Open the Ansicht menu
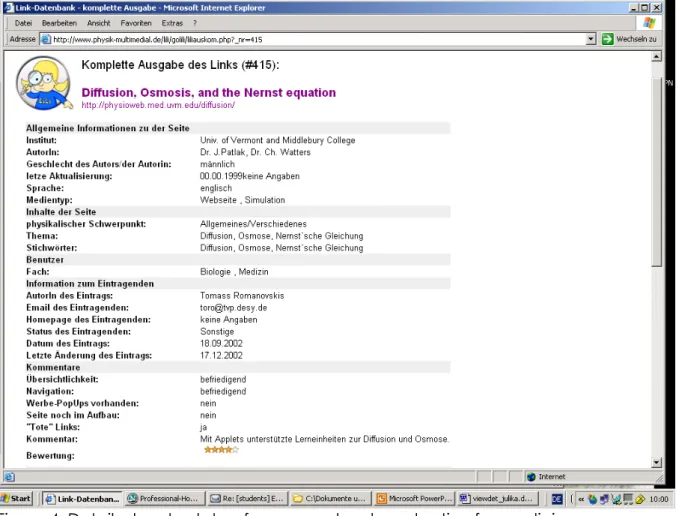Image resolution: width=676 pixels, height=516 pixels. point(99,23)
